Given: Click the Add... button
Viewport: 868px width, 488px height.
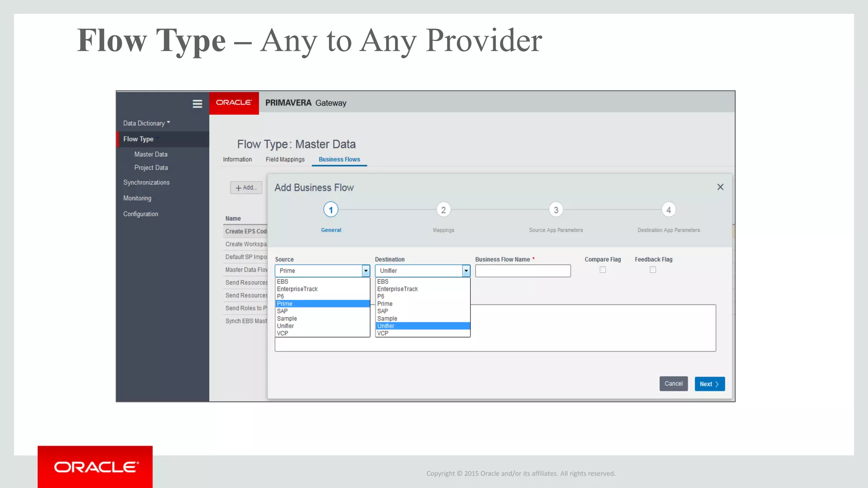Looking at the screenshot, I should 246,188.
